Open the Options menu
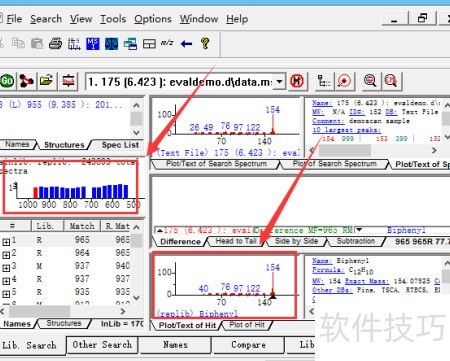450x361 pixels. pyautogui.click(x=153, y=19)
